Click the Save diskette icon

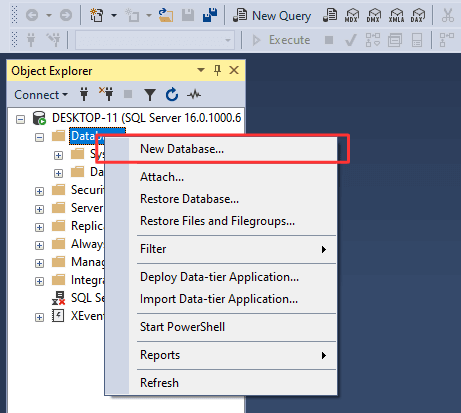coord(188,15)
